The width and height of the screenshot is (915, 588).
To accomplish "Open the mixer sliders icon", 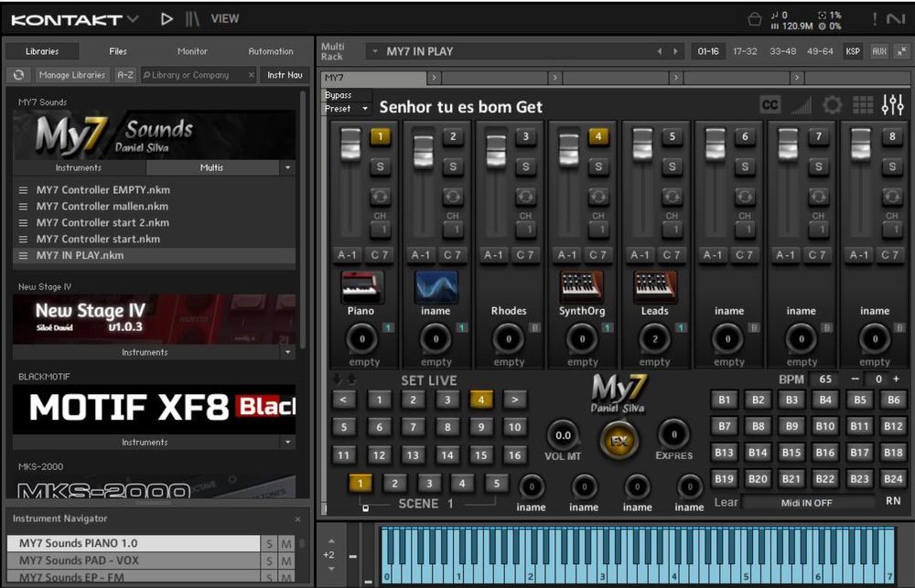I will pos(893,105).
